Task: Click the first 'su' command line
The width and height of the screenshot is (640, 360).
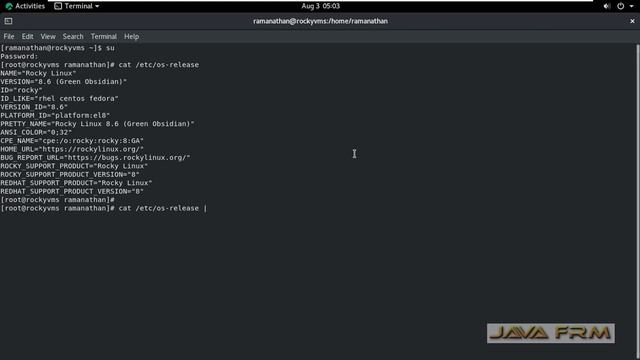Action: tap(57, 48)
